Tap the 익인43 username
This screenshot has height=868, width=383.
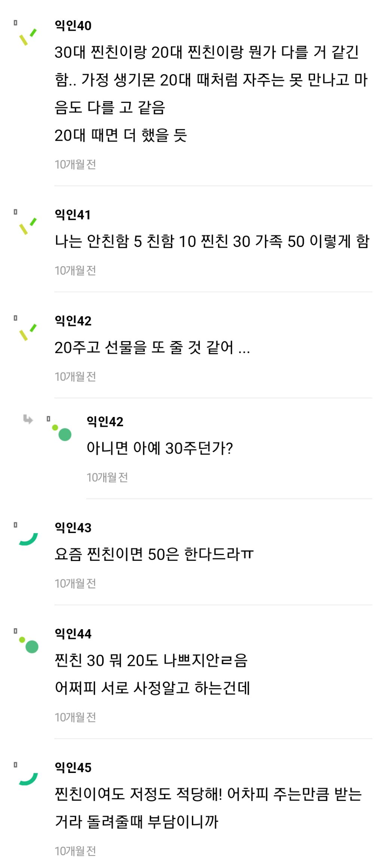point(73,527)
